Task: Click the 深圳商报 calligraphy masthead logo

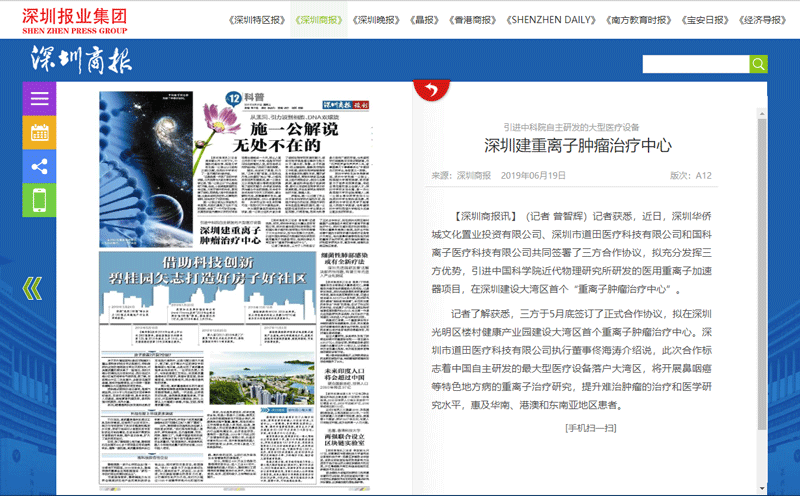Action: (x=81, y=60)
